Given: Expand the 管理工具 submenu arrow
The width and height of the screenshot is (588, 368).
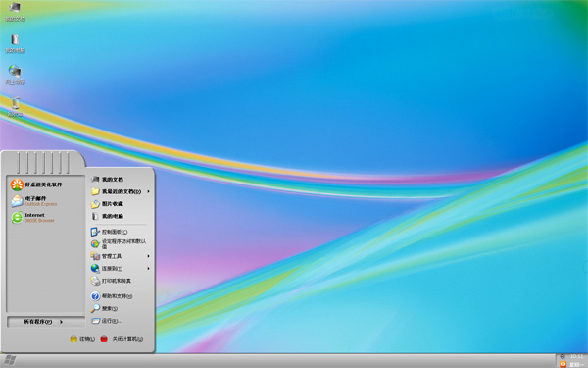Looking at the screenshot, I should [149, 256].
